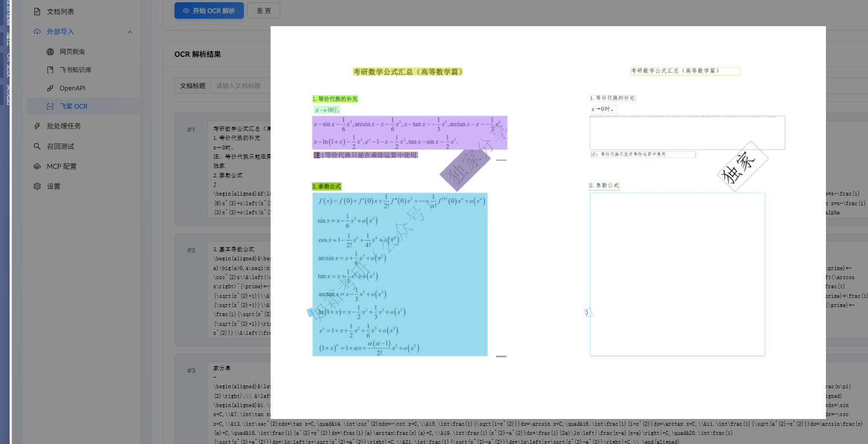Open the 批处理任务 menu item
The image size is (868, 444).
64,126
